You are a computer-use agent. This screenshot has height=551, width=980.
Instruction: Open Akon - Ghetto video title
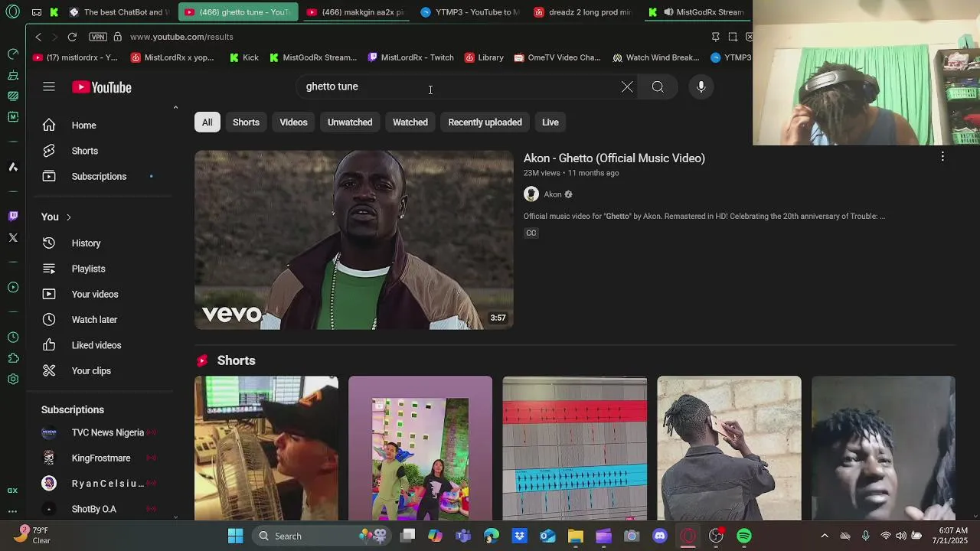coord(614,158)
